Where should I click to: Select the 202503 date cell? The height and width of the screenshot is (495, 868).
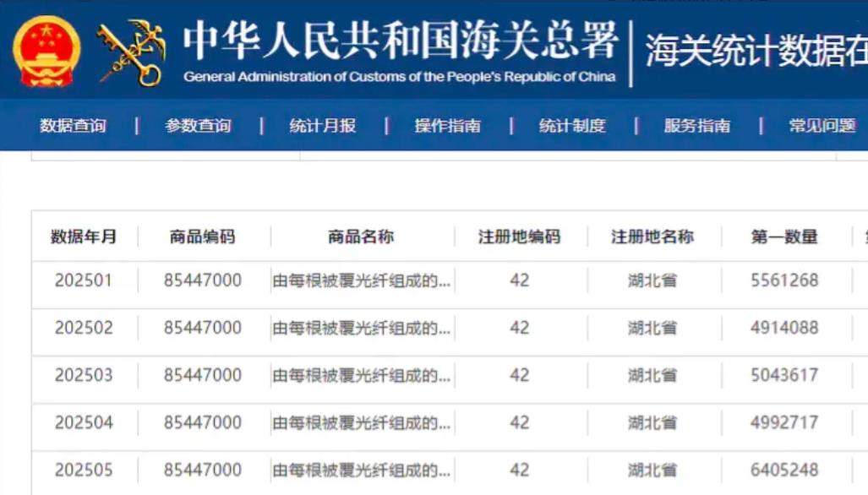coord(84,376)
